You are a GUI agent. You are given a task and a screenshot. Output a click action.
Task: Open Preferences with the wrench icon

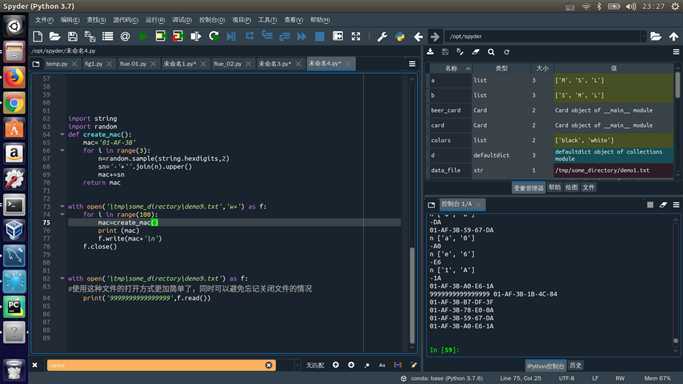(382, 37)
